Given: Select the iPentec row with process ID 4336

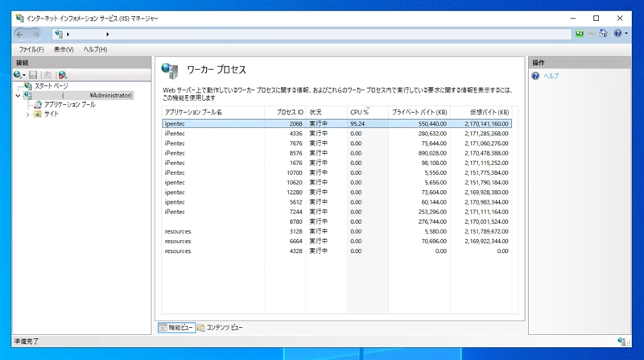Looking at the screenshot, I should [x=336, y=134].
